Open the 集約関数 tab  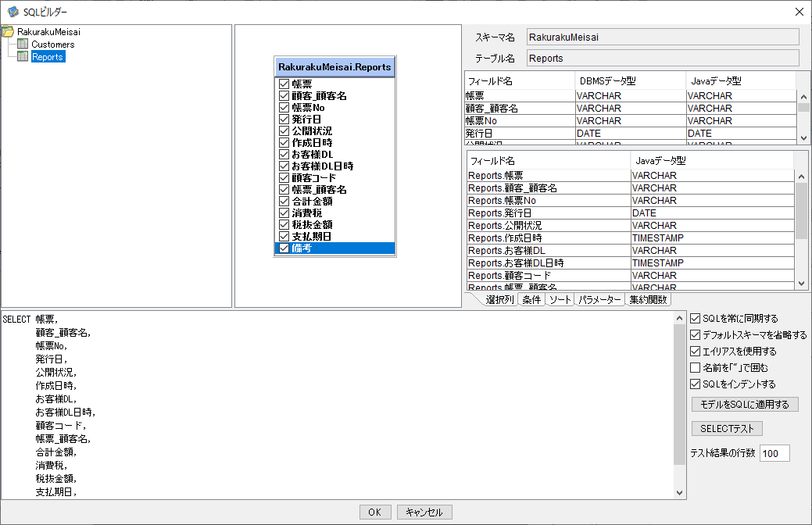point(648,300)
